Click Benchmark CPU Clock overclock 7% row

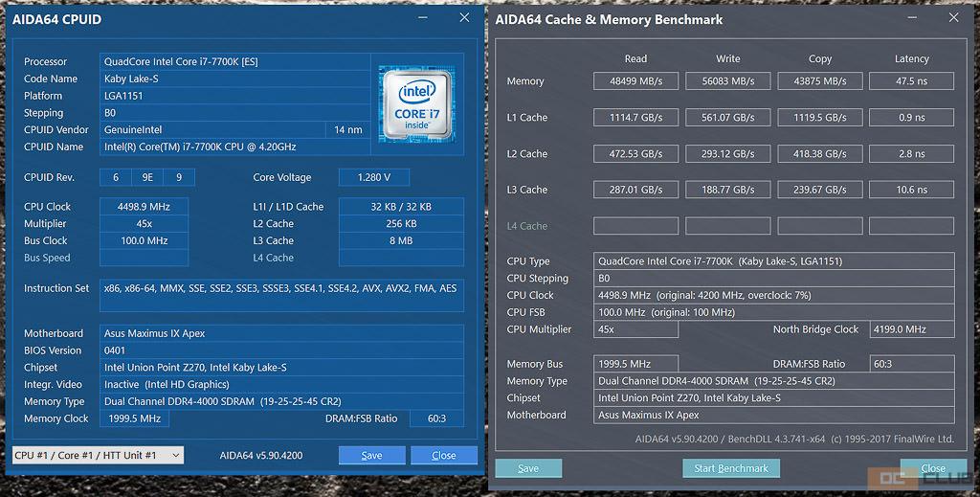773,295
